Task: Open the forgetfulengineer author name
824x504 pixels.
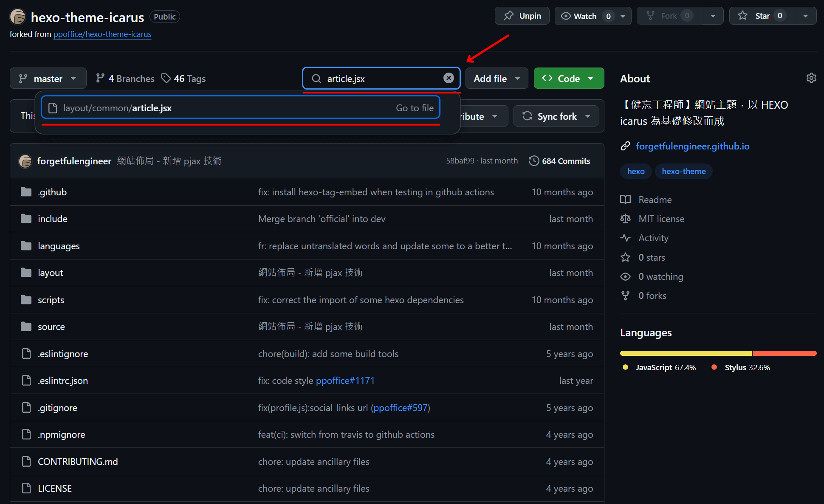Action: point(74,161)
